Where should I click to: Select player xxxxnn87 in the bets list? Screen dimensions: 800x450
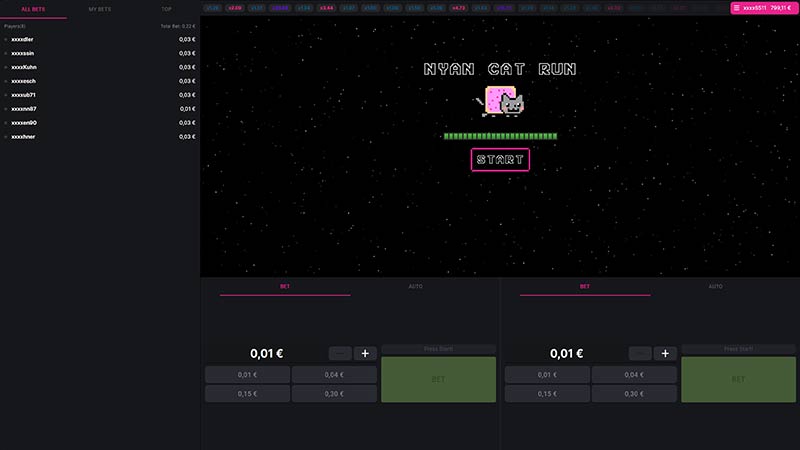point(23,109)
